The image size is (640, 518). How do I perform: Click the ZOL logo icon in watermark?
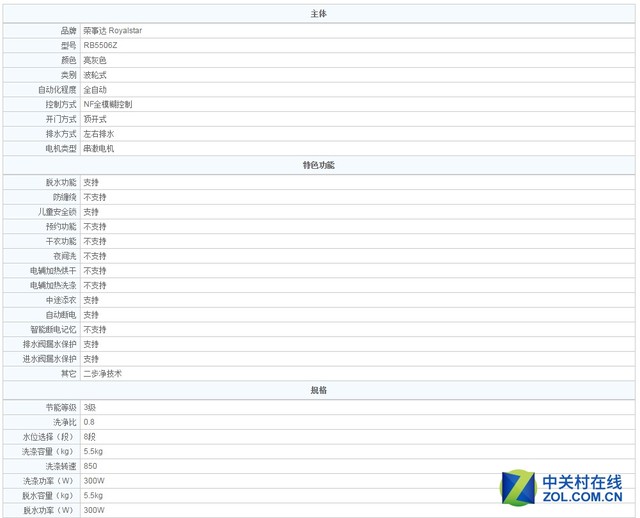pyautogui.click(x=519, y=487)
